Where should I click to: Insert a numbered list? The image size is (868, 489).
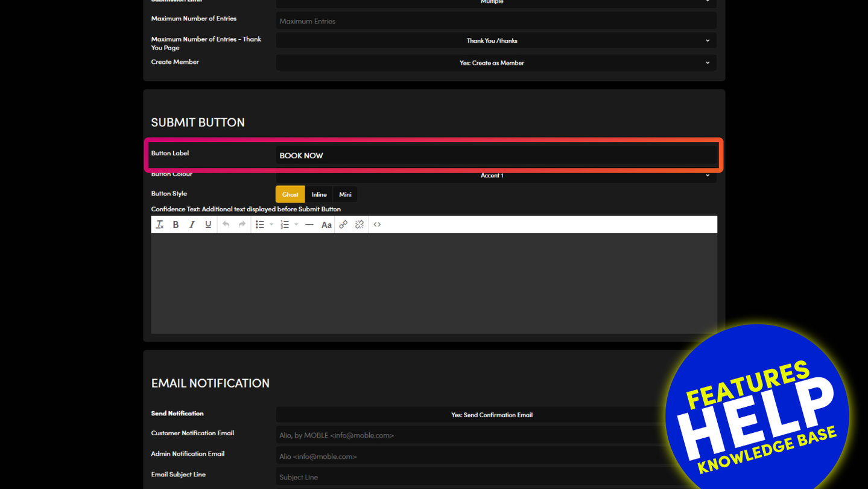285,225
